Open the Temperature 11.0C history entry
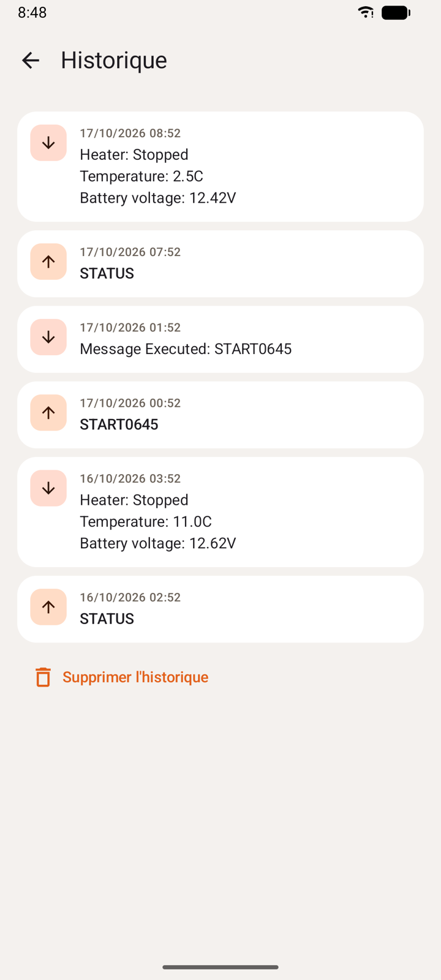Viewport: 441px width, 980px height. 221,512
